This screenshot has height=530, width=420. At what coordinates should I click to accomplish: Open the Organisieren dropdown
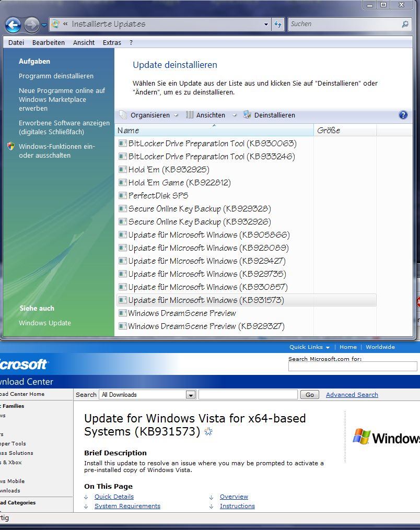coord(149,115)
